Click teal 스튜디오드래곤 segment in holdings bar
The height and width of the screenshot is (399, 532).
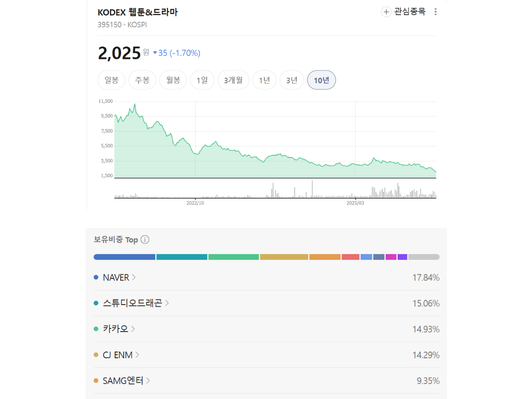click(x=182, y=257)
